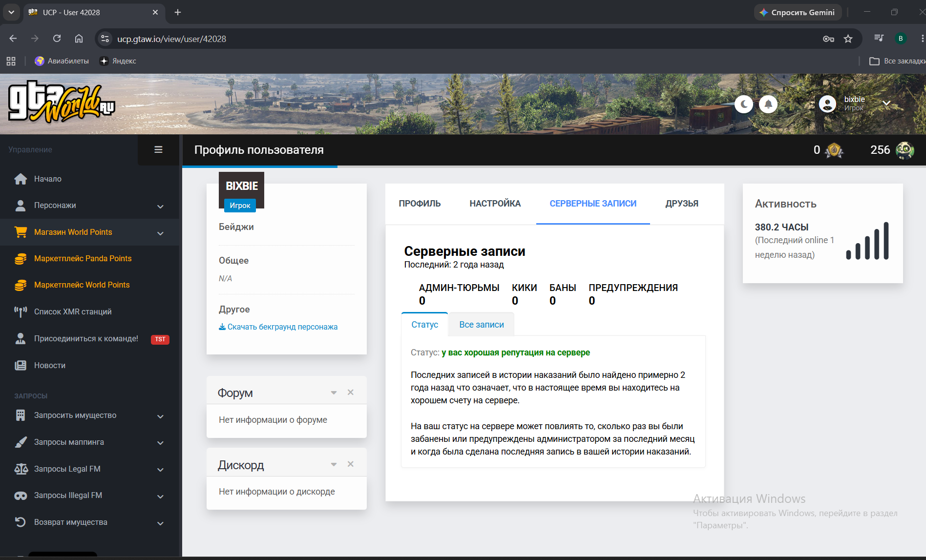This screenshot has height=560, width=926.
Task: Open Список XMR станций radio icon
Action: pyautogui.click(x=21, y=312)
